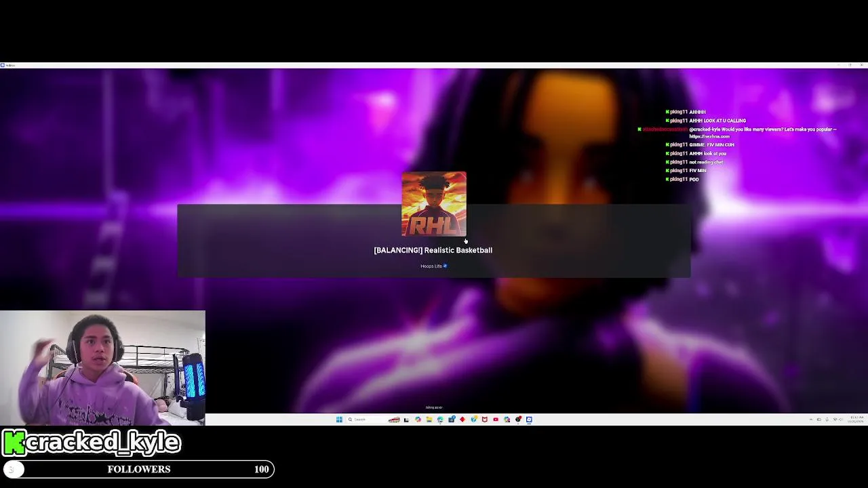Open the OBS Studio taskbar icon
This screenshot has height=488, width=868.
coord(518,420)
